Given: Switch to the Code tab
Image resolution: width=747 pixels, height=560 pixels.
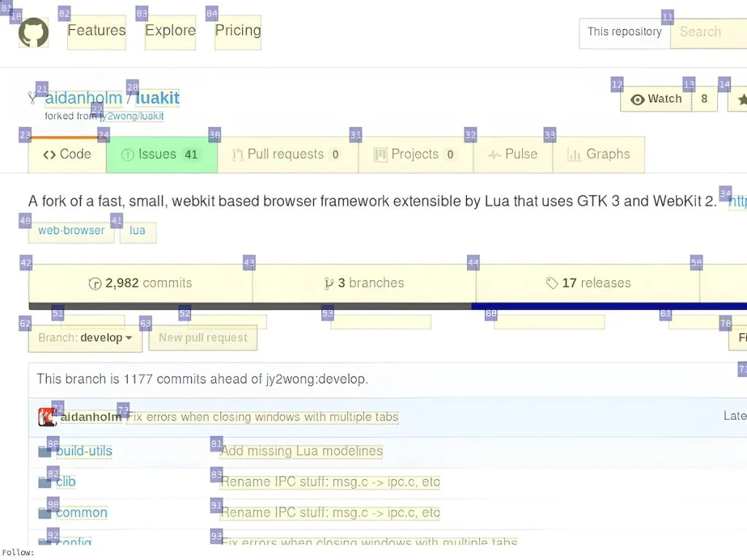Looking at the screenshot, I should click(x=67, y=154).
